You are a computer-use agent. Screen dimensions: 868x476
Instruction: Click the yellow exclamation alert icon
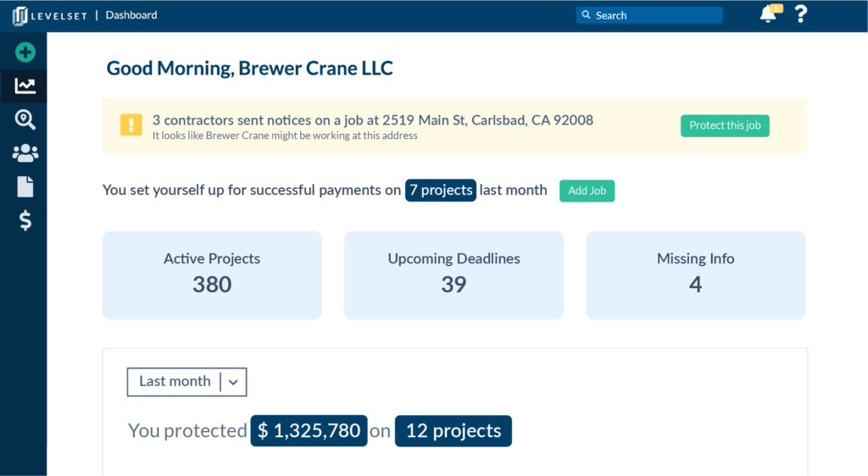(131, 125)
